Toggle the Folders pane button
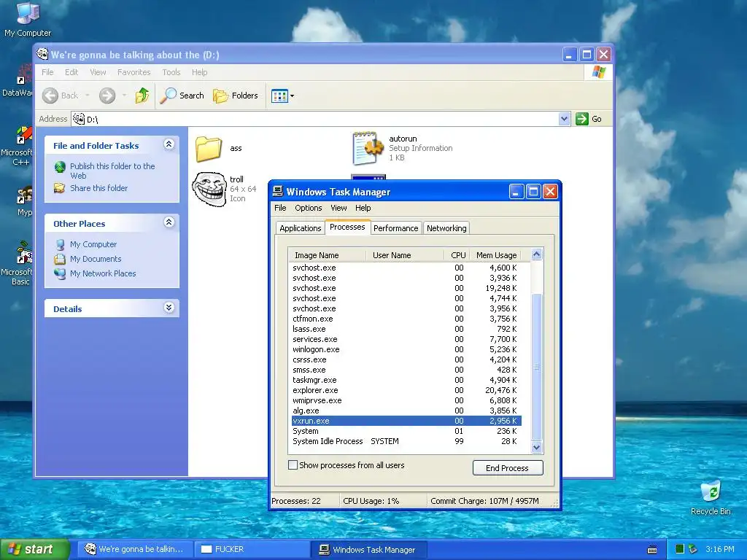 click(x=236, y=96)
